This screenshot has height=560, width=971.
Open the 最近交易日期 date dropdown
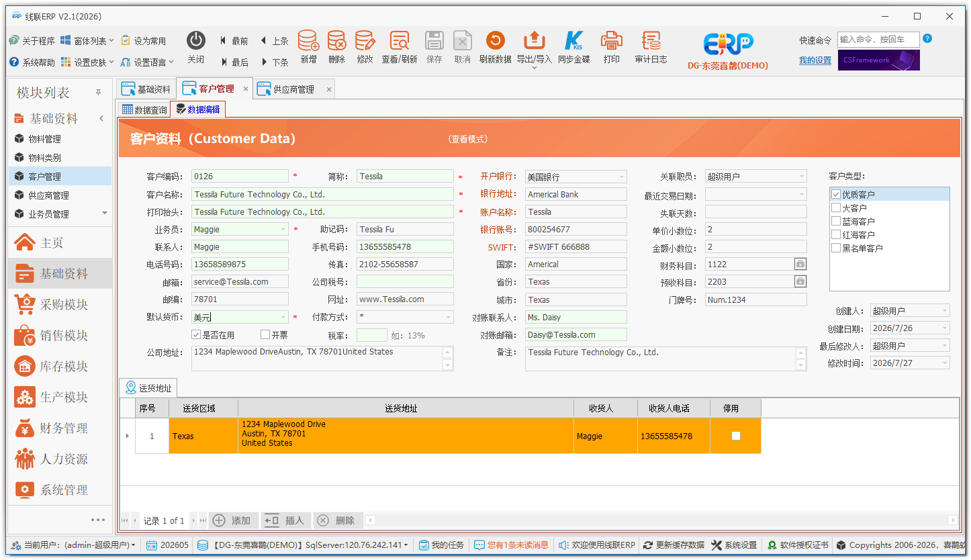click(x=802, y=195)
